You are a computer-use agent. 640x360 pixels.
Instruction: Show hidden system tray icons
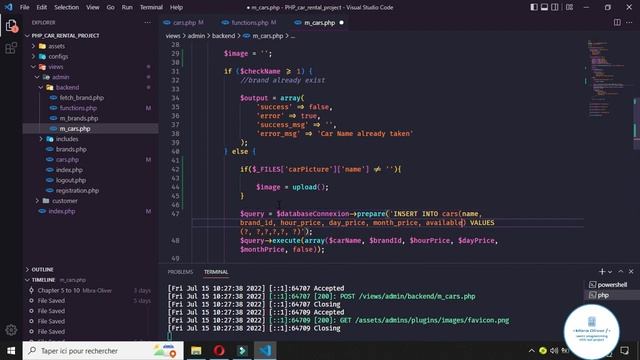click(531, 351)
